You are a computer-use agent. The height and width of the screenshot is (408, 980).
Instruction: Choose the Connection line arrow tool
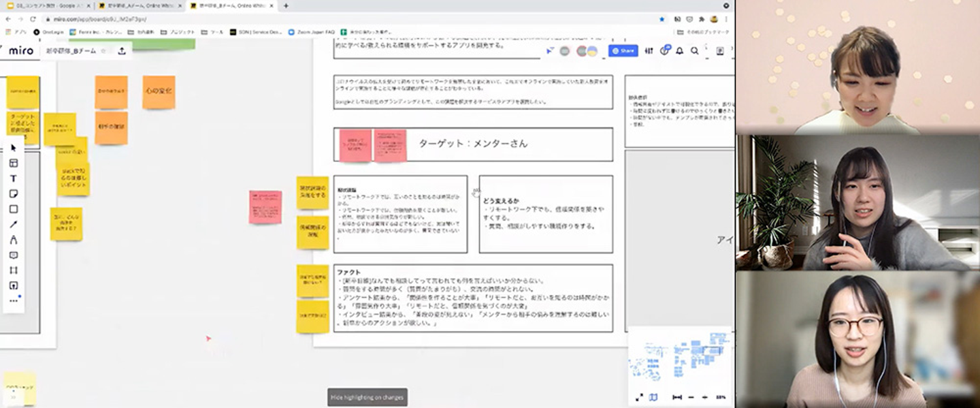[x=14, y=225]
